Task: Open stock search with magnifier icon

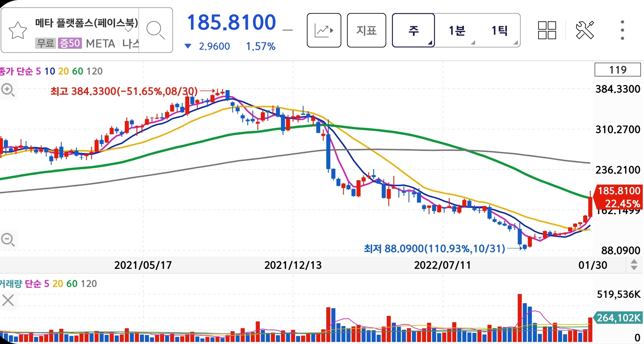Action: coord(155,30)
